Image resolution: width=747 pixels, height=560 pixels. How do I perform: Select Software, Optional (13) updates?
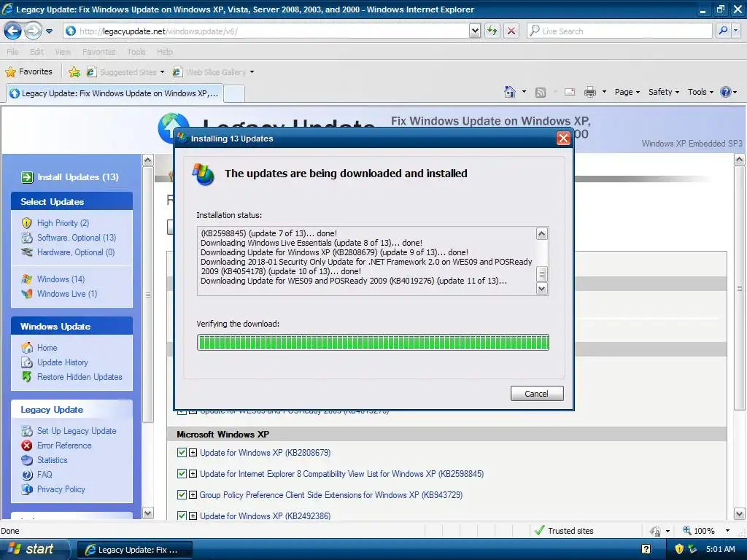(x=76, y=238)
